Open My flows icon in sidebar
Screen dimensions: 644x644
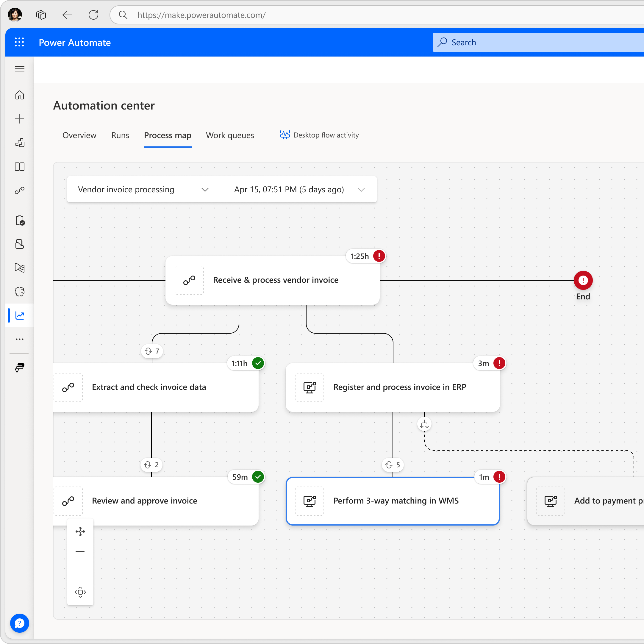point(20,190)
